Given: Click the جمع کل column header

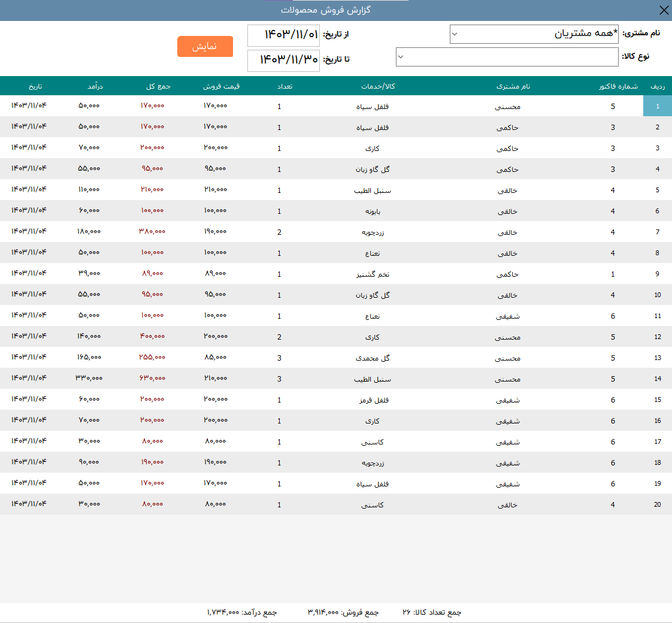Looking at the screenshot, I should pos(158,86).
